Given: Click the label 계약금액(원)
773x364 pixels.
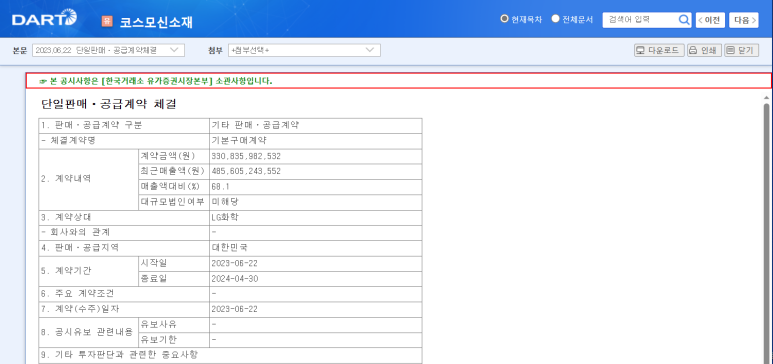Looking at the screenshot, I should coord(168,156).
